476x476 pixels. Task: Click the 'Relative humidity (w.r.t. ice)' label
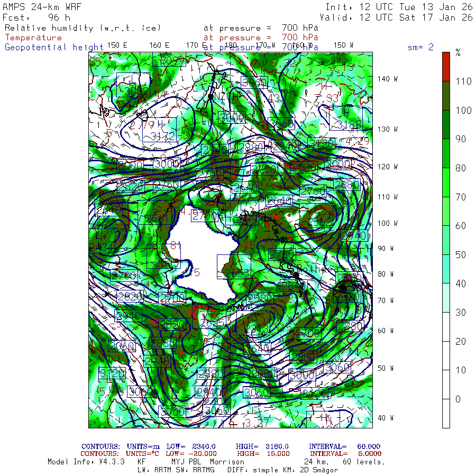tap(83, 28)
